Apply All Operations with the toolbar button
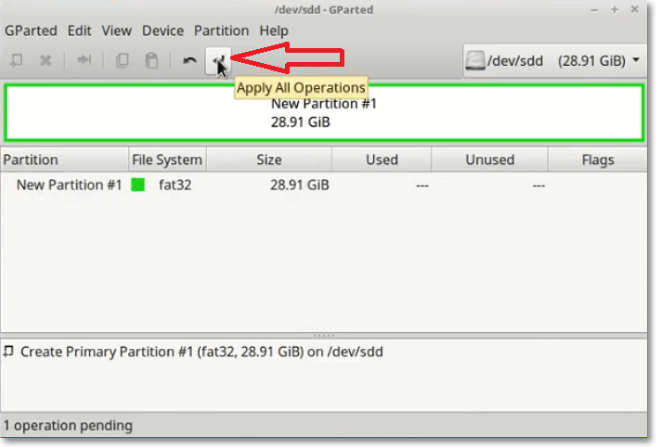Screen dimensions: 656x447 click(218, 61)
